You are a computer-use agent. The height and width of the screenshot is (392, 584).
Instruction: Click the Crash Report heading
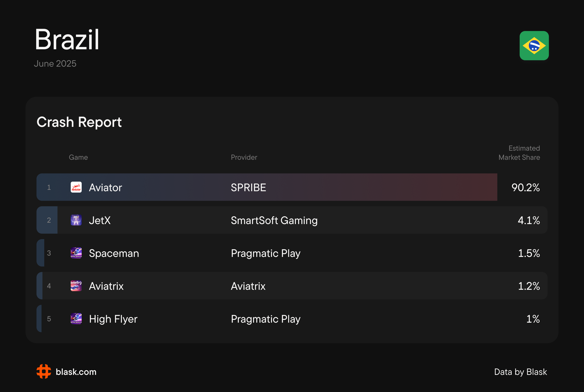coord(79,122)
